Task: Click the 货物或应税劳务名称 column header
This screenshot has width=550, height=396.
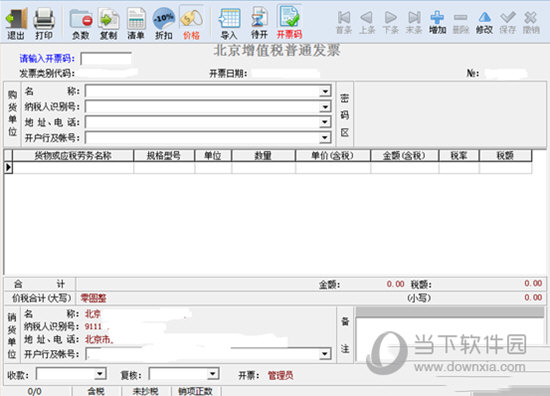Action: pos(73,155)
